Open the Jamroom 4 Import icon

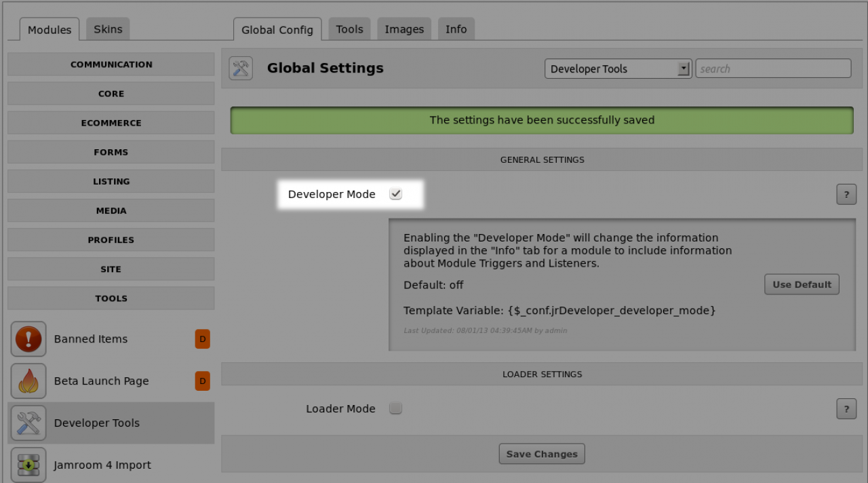pos(28,465)
